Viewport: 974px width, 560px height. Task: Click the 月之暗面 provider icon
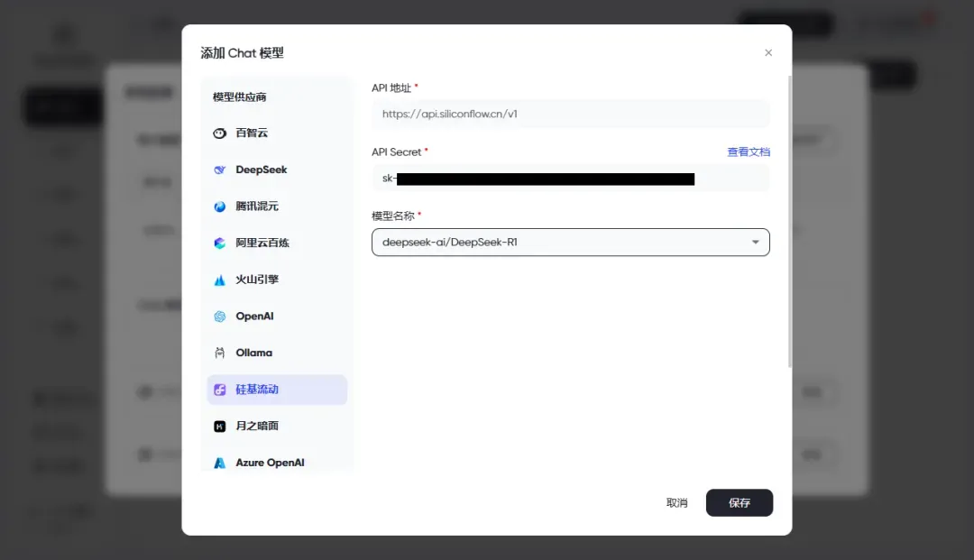click(219, 427)
